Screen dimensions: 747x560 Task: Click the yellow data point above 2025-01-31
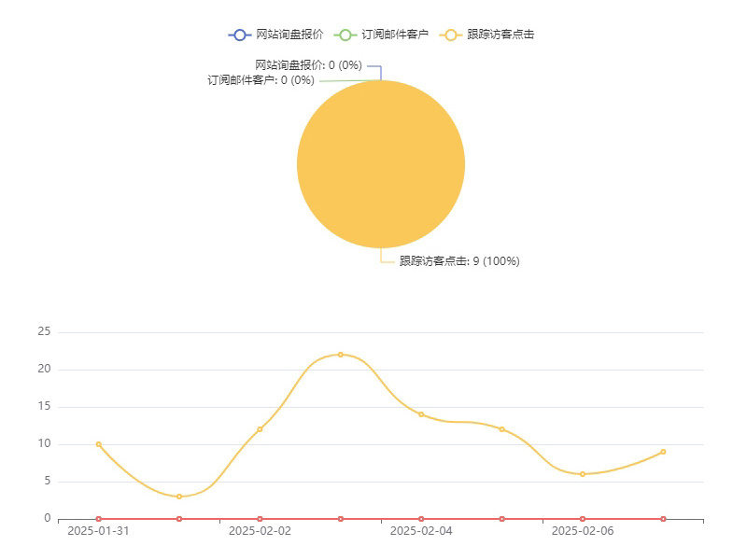coord(98,444)
